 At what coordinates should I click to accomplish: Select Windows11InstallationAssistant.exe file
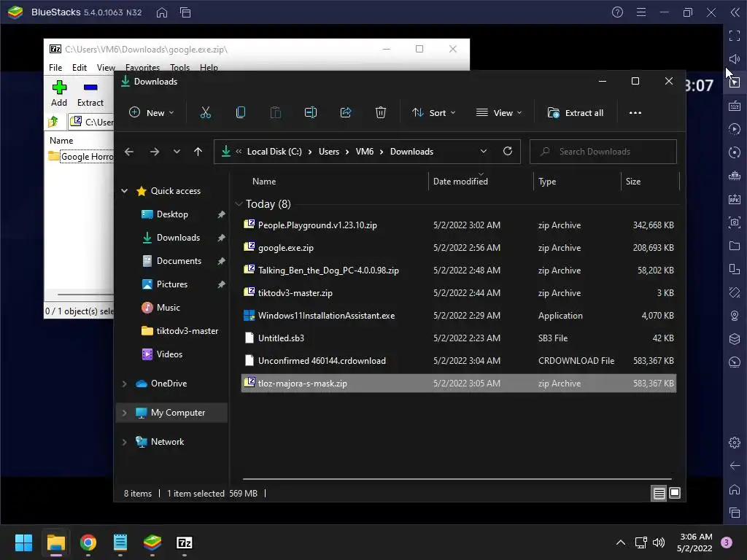326,316
